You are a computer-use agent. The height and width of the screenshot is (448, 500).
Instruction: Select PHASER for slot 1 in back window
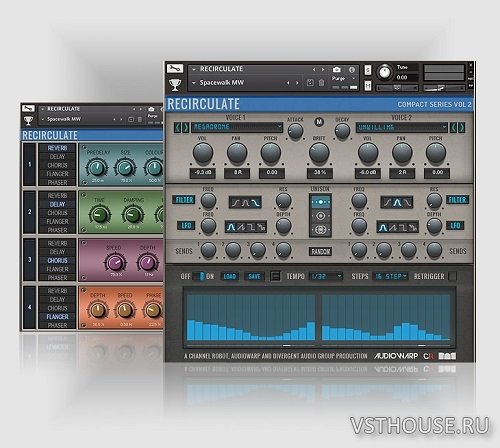coord(57,182)
